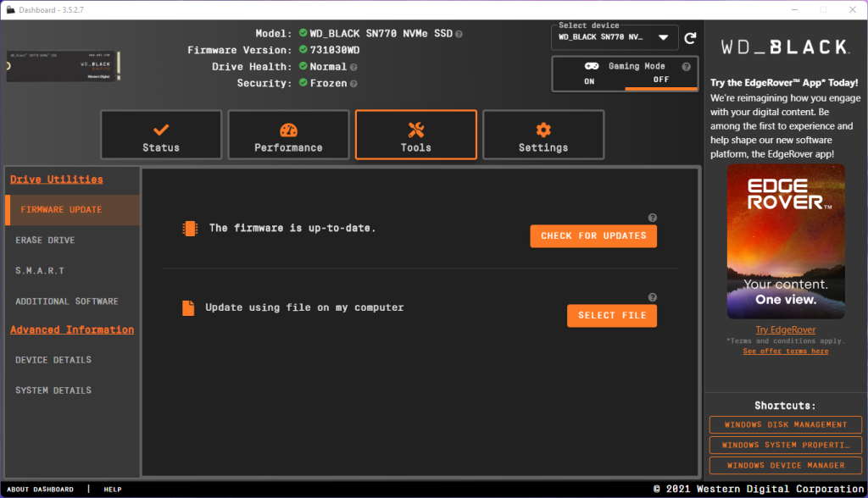868x498 pixels.
Task: Click the refresh device list icon
Action: tap(690, 38)
